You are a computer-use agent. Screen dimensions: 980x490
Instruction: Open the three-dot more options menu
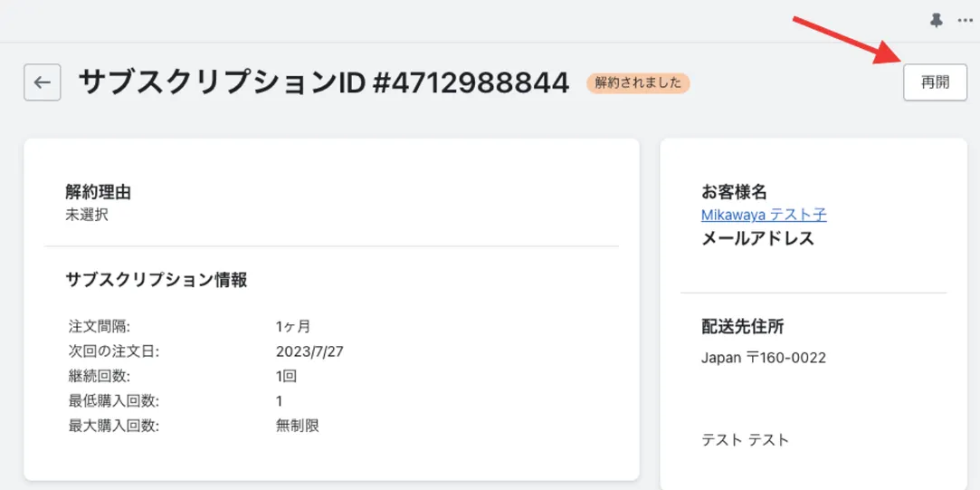coord(965,20)
